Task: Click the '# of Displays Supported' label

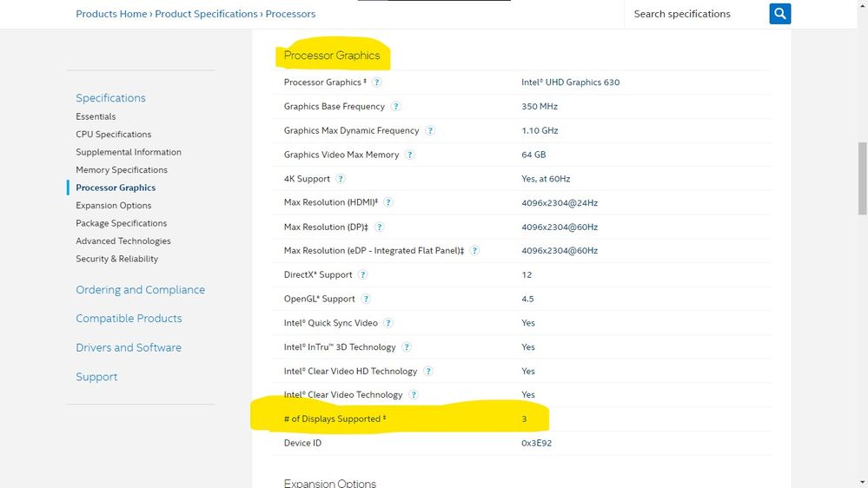Action: [335, 419]
